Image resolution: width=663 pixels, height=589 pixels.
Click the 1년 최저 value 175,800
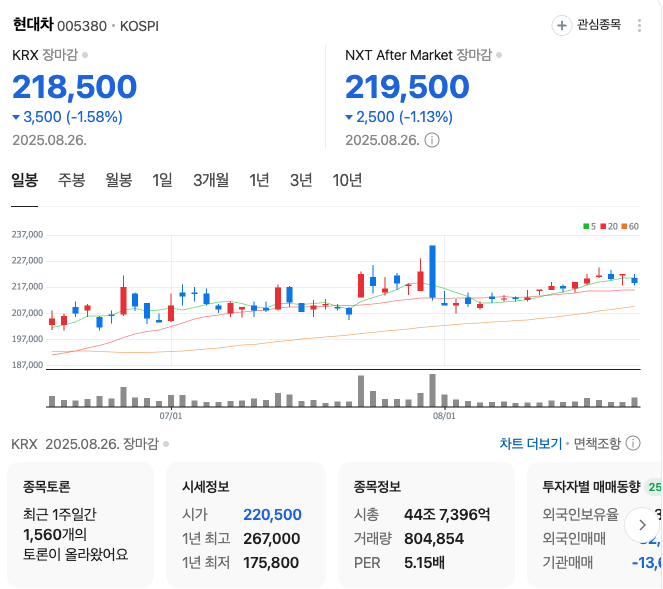coord(271,563)
